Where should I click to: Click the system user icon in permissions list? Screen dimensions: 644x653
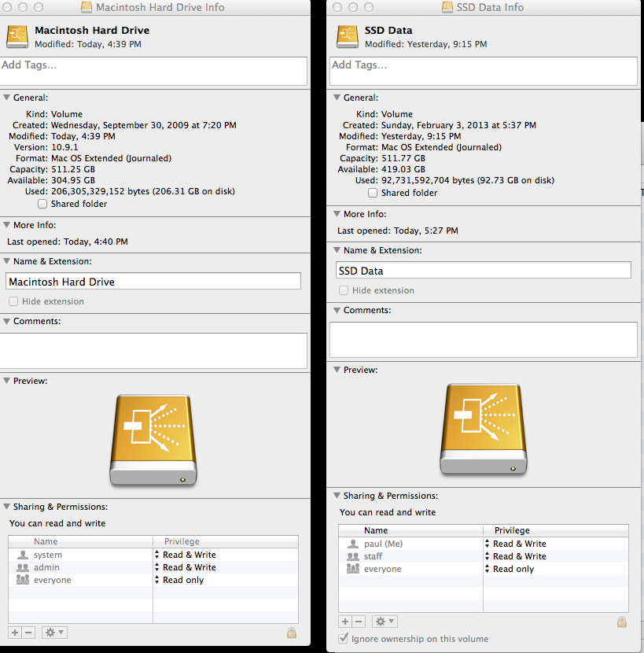(x=23, y=555)
